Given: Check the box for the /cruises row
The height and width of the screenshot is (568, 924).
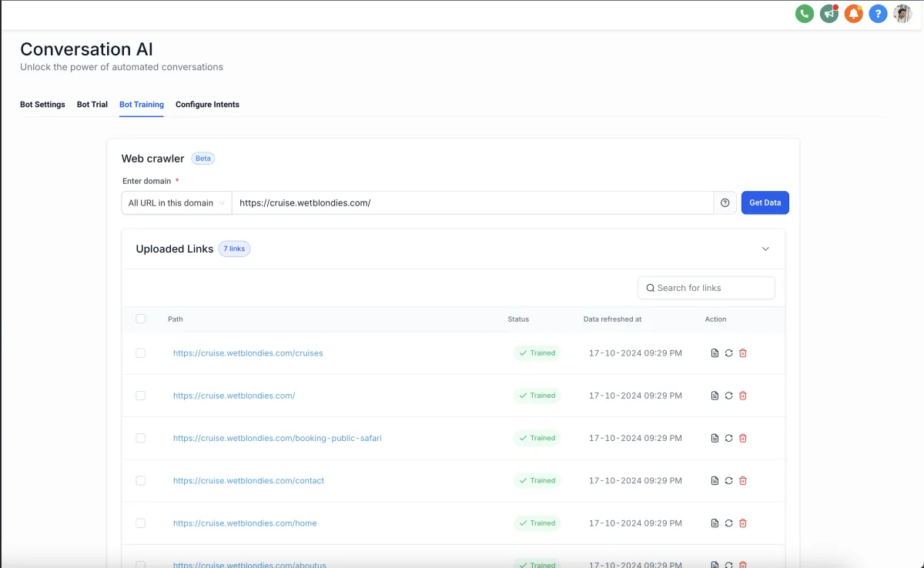Looking at the screenshot, I should pyautogui.click(x=140, y=353).
